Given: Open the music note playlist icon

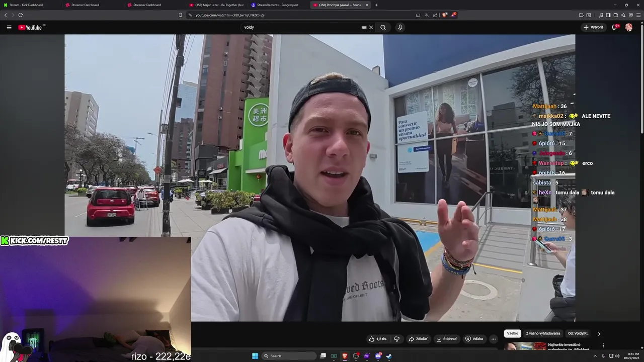Looking at the screenshot, I should point(601,15).
